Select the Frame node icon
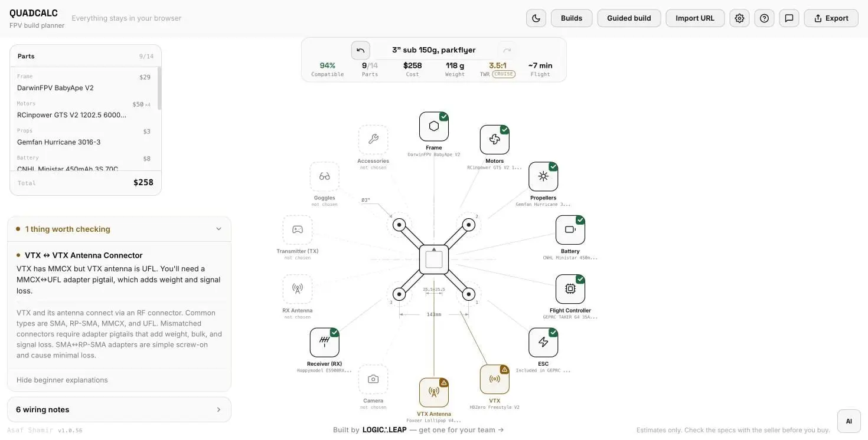The height and width of the screenshot is (440, 868). coord(434,126)
